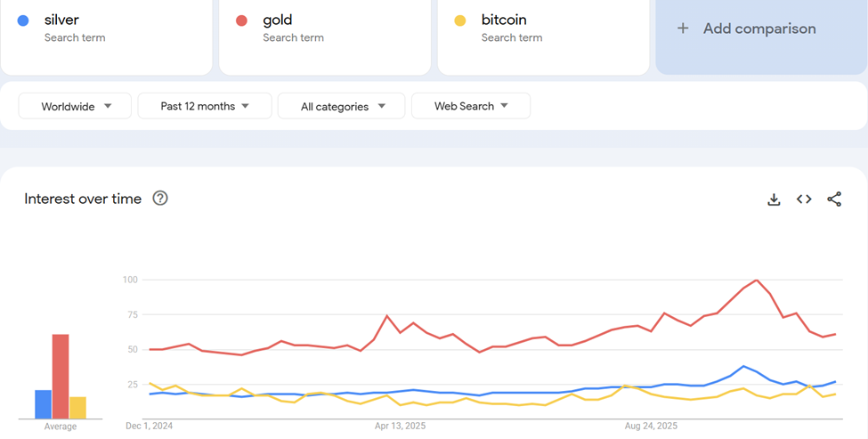Image resolution: width=868 pixels, height=439 pixels.
Task: Edit the gold search term
Action: 278,20
